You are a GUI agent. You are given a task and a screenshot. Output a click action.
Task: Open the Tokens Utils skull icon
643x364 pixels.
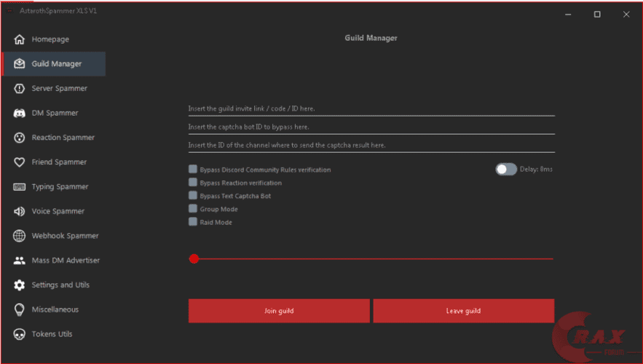19,334
